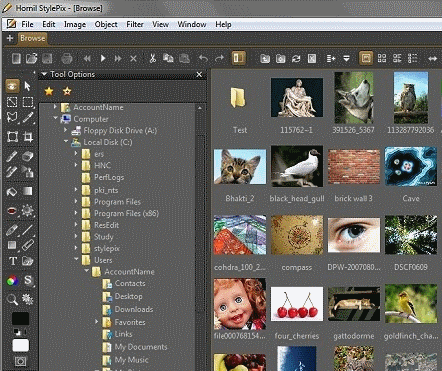The image size is (442, 371).
Task: Select the Red Eye removal tool
Action: (x=12, y=211)
